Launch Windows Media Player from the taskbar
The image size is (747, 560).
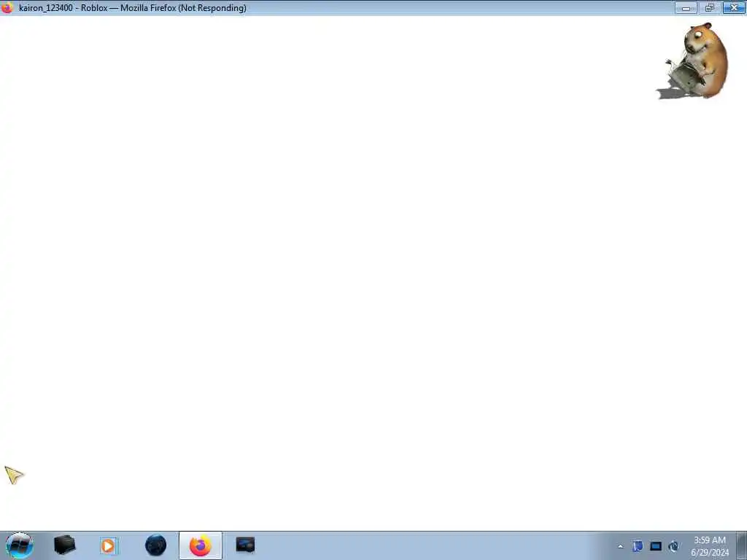pyautogui.click(x=108, y=545)
